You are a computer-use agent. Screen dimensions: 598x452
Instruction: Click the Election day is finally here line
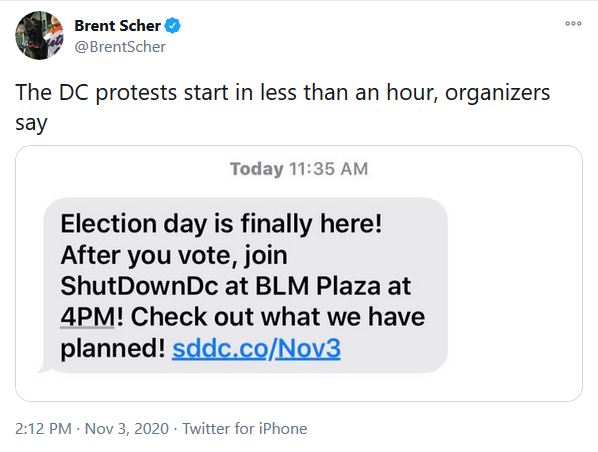(221, 224)
